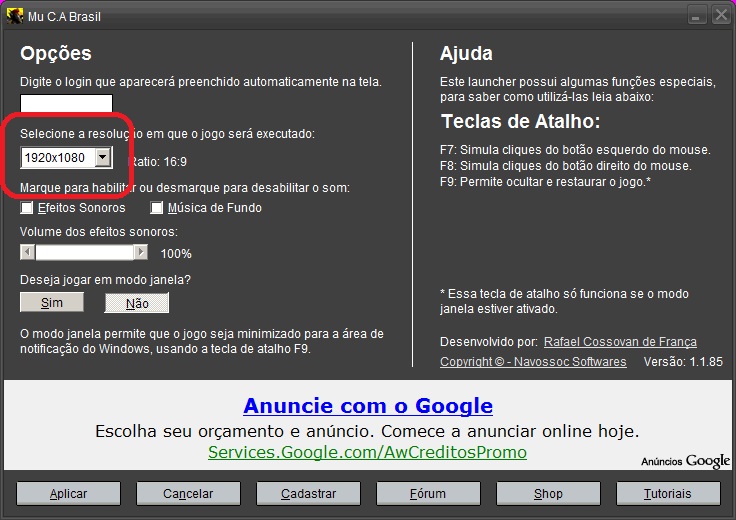
Task: Open the Cadastrar registration button
Action: click(308, 493)
